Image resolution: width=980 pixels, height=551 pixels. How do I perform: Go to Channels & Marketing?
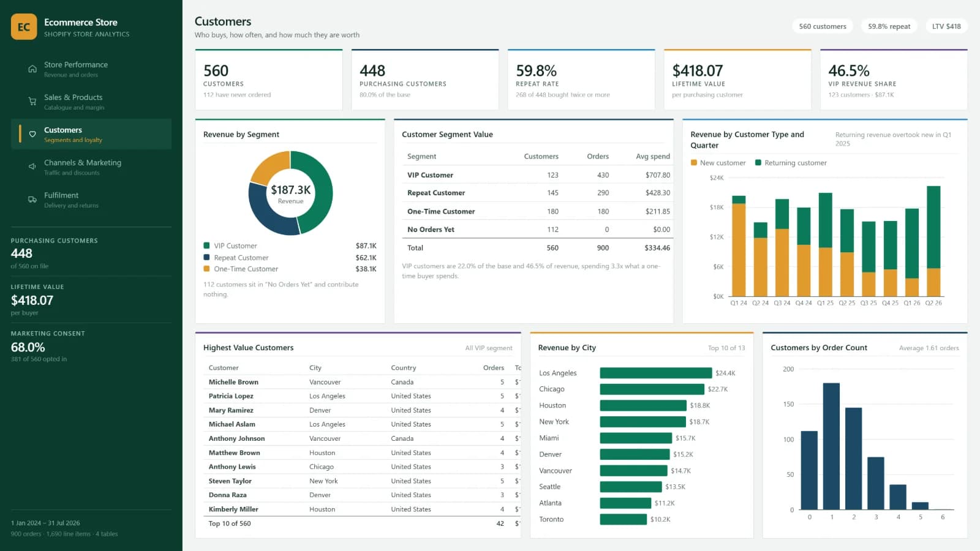click(x=91, y=167)
